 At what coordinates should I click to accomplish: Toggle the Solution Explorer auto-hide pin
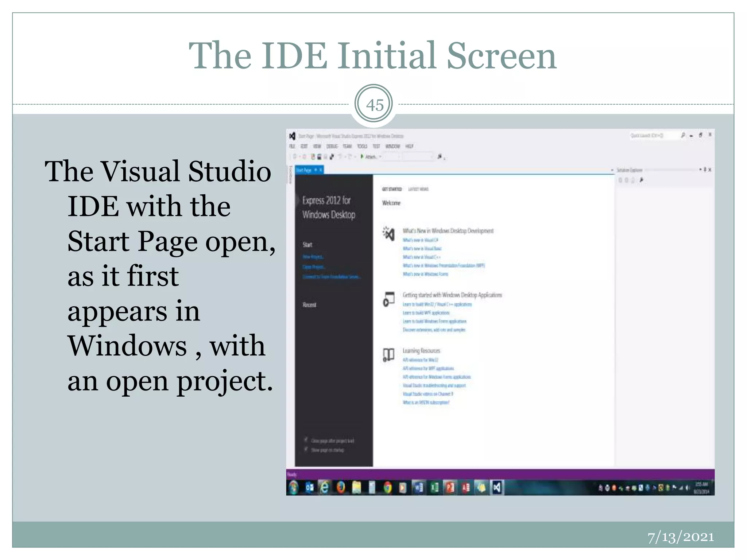click(x=705, y=170)
